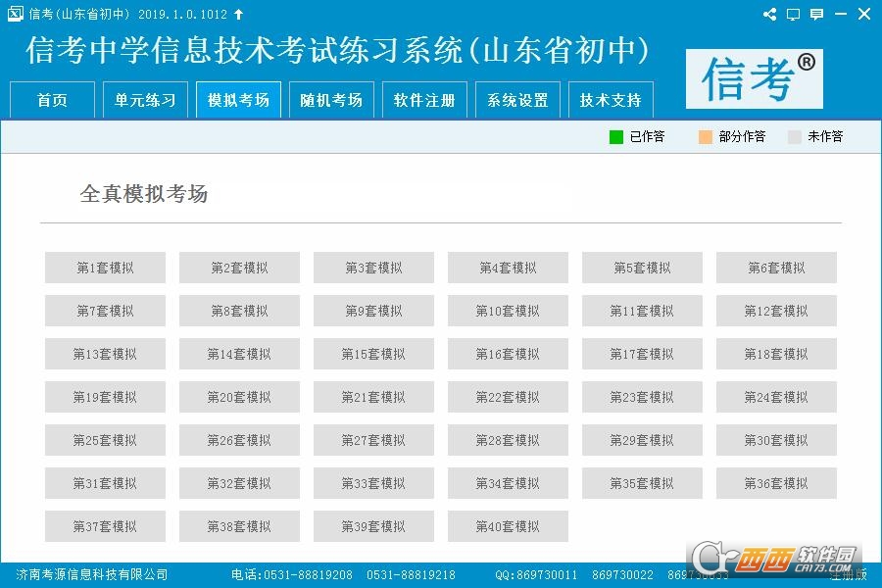Click 第11套模拟
882x588 pixels.
point(642,311)
